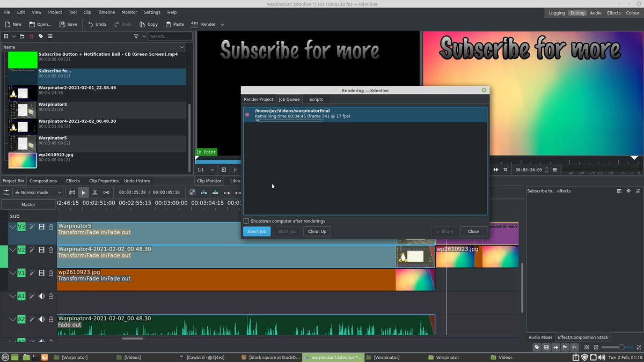
Task: Open the filter dropdown arrow beside search
Action: (144, 36)
